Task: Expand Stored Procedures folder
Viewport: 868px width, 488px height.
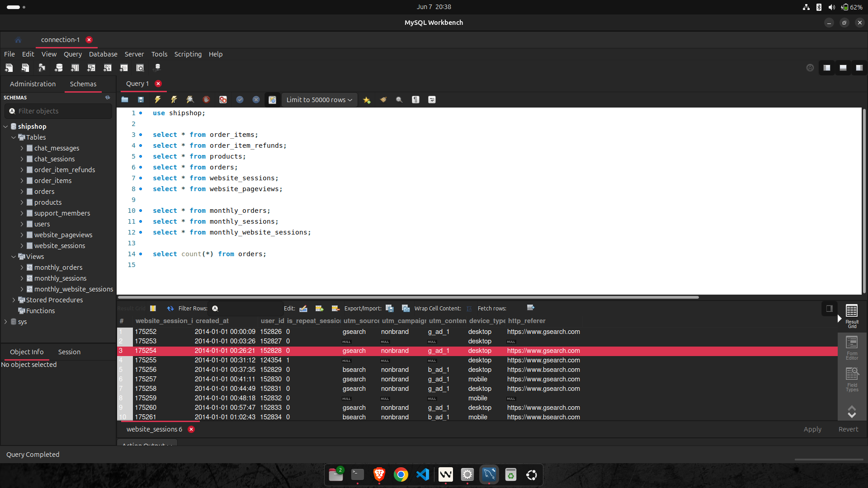Action: (14, 300)
